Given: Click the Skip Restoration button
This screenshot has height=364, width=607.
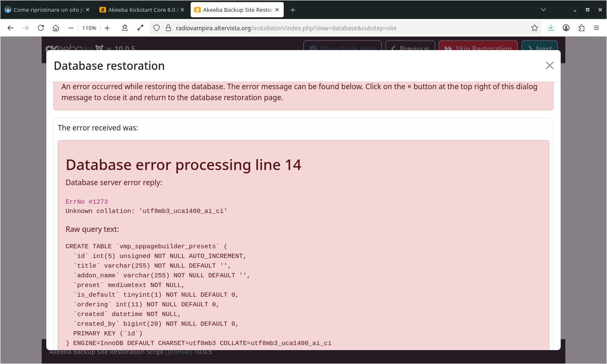Looking at the screenshot, I should pyautogui.click(x=478, y=45).
